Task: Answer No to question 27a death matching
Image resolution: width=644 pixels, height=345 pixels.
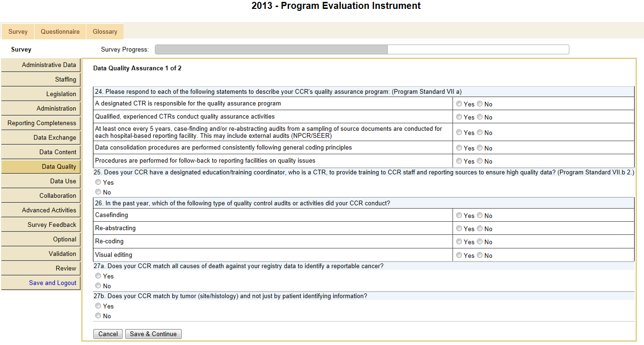Action: point(98,286)
